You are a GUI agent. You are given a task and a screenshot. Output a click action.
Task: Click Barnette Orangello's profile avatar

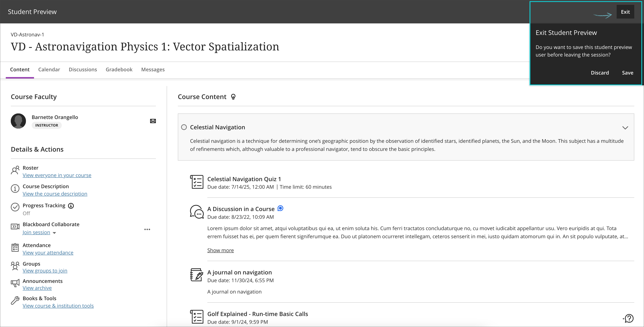(x=19, y=121)
